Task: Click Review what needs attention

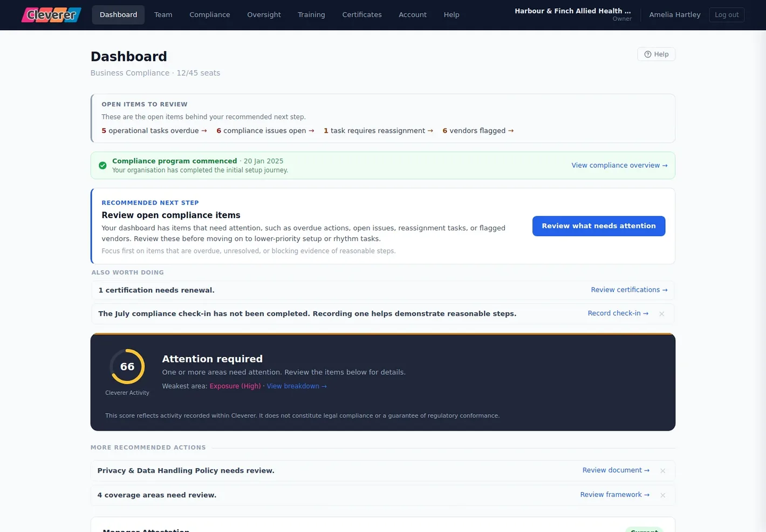Action: [x=599, y=226]
